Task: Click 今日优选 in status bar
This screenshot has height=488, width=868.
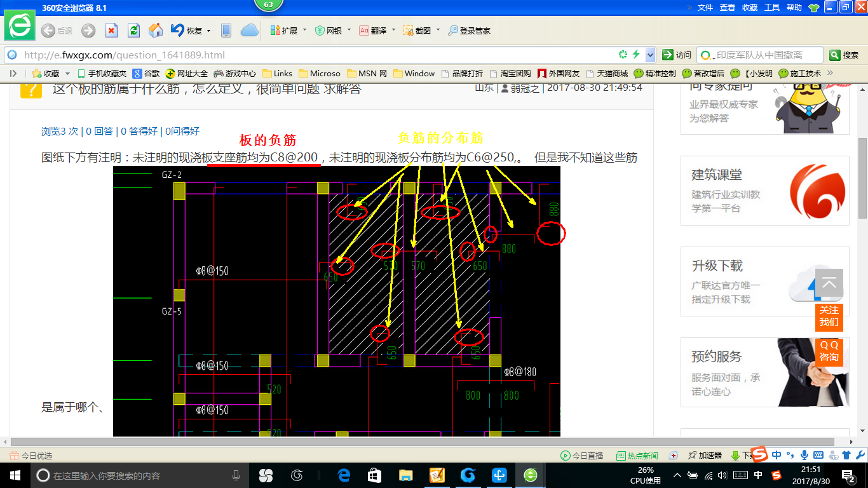Action: point(31,456)
